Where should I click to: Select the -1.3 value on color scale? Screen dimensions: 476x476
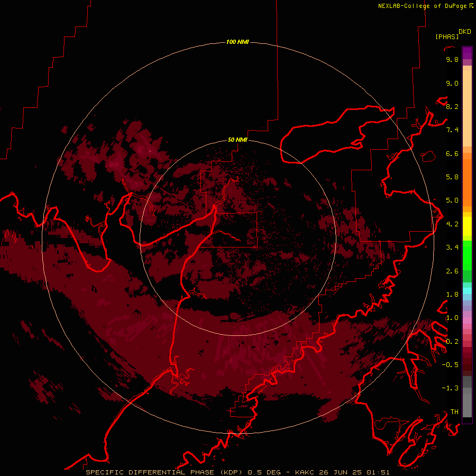coord(450,388)
